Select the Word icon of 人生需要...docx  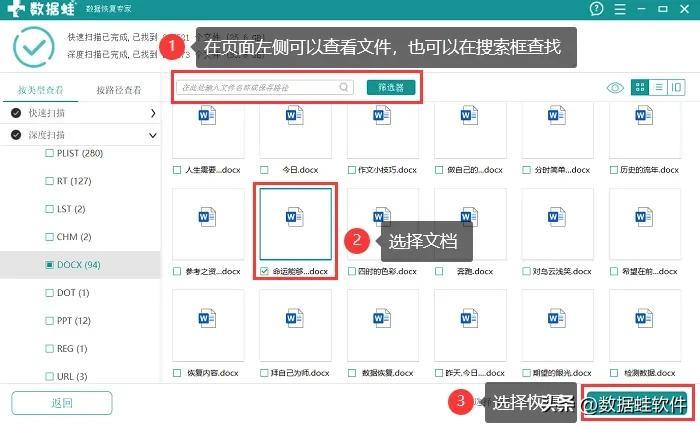click(207, 115)
